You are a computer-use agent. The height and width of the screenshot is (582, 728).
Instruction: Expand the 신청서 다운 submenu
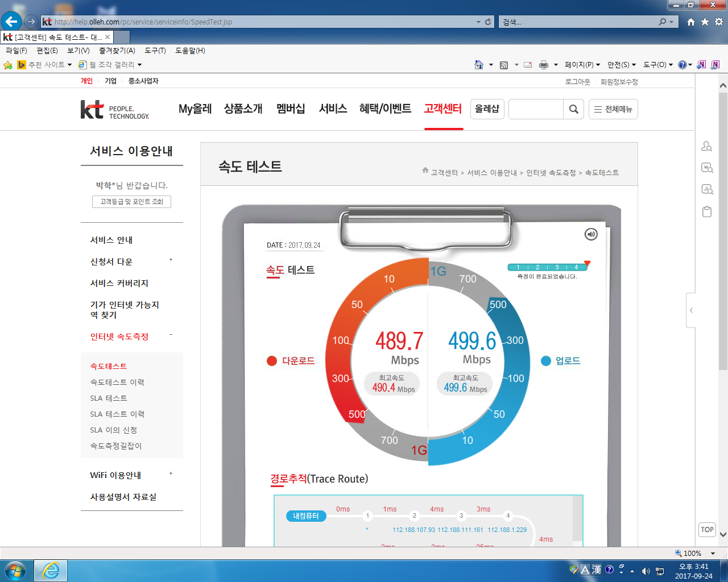point(171,260)
